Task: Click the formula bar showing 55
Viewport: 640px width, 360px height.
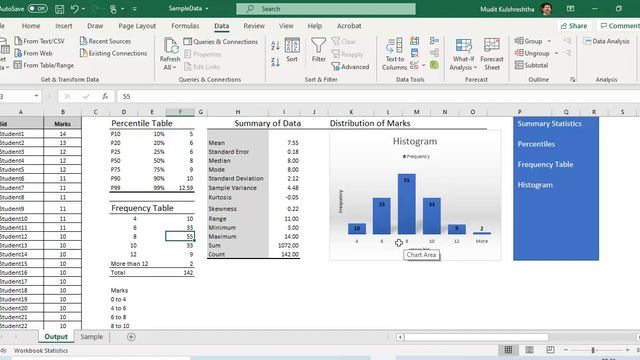Action: 379,96
